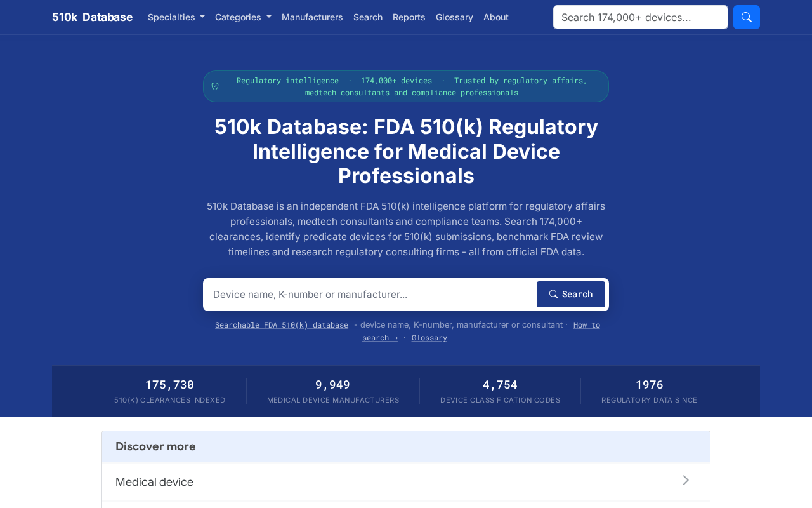The height and width of the screenshot is (508, 812).
Task: Click the Discover more heading
Action: (155, 446)
